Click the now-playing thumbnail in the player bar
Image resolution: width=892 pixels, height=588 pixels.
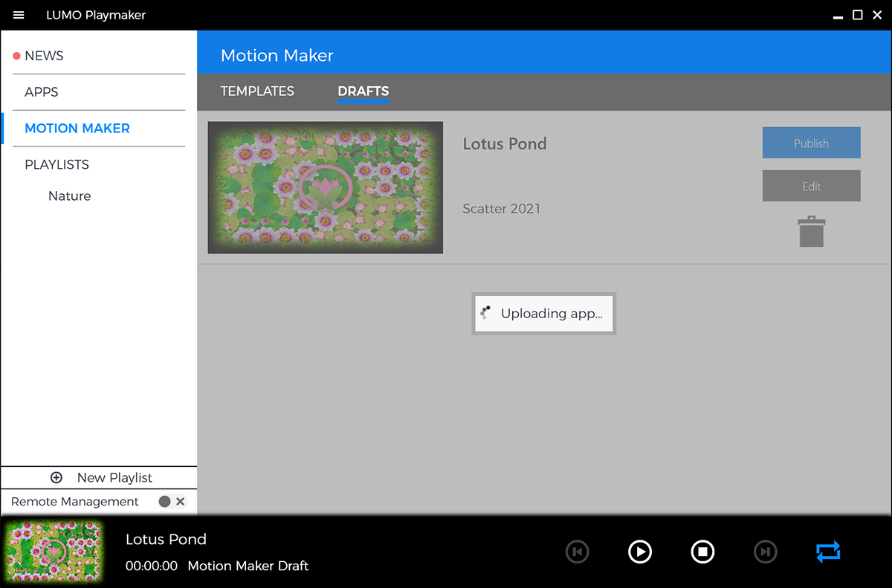pos(54,552)
